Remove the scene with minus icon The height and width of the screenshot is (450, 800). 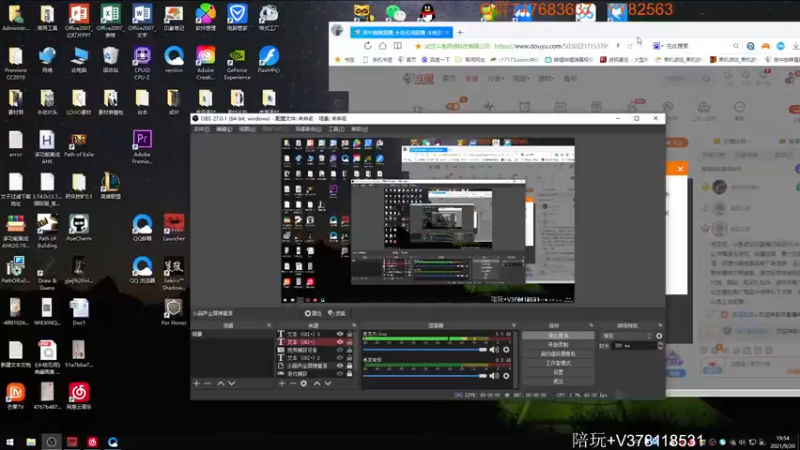pyautogui.click(x=207, y=383)
